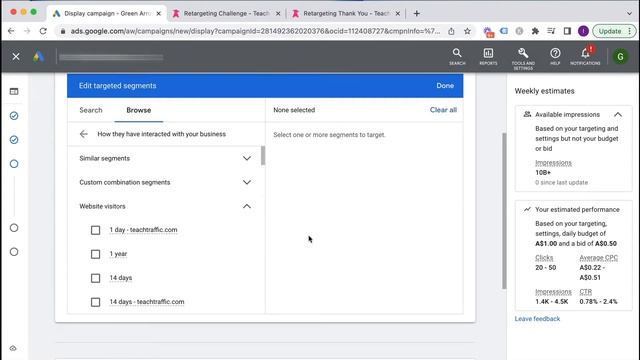The height and width of the screenshot is (360, 640).
Task: Click the Leave feedback link
Action: pos(537,319)
